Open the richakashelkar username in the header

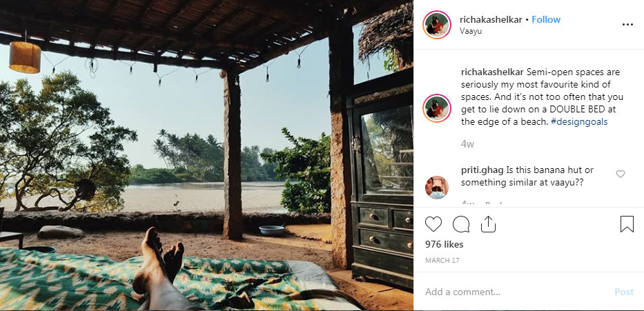point(491,19)
